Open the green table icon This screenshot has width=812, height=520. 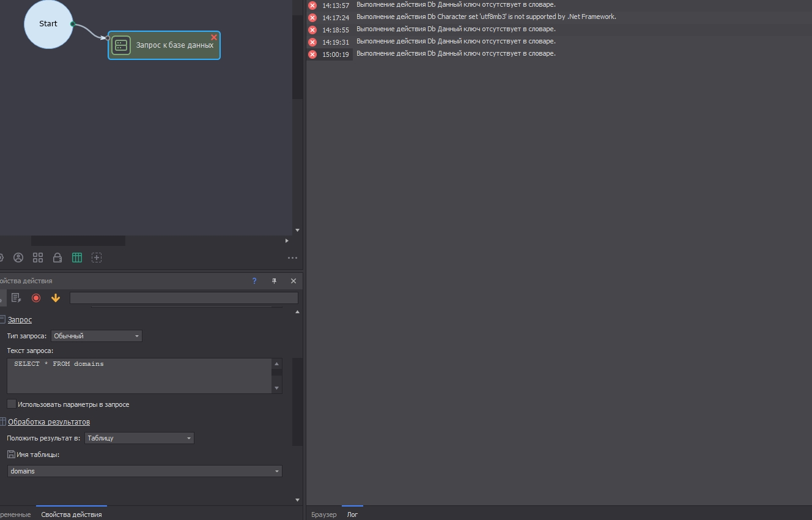[x=77, y=258]
